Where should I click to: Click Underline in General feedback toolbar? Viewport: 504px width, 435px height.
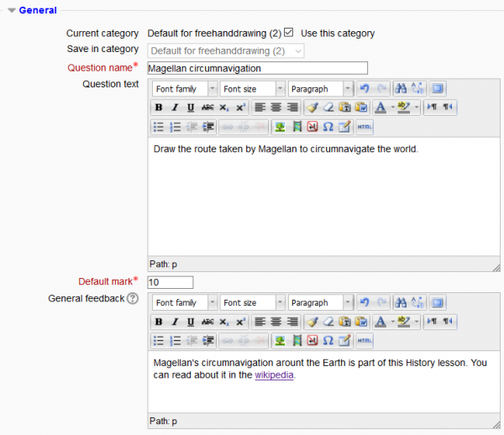(191, 321)
